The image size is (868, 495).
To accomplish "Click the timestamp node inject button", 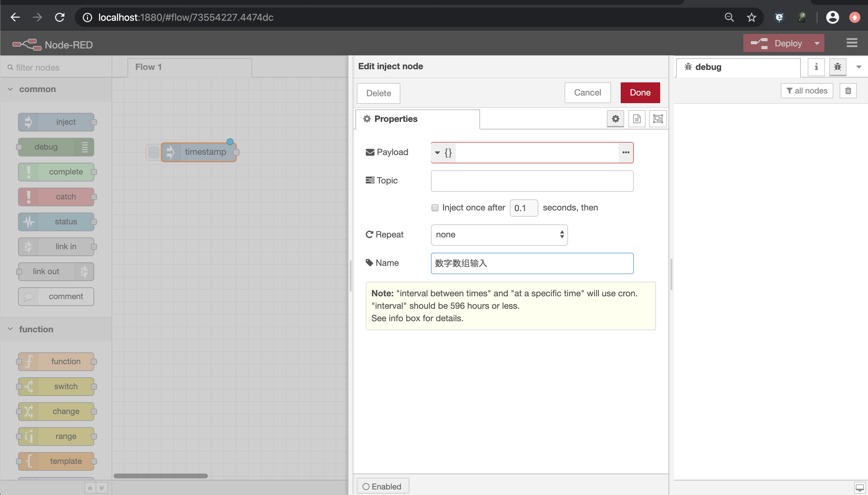I will coord(153,152).
